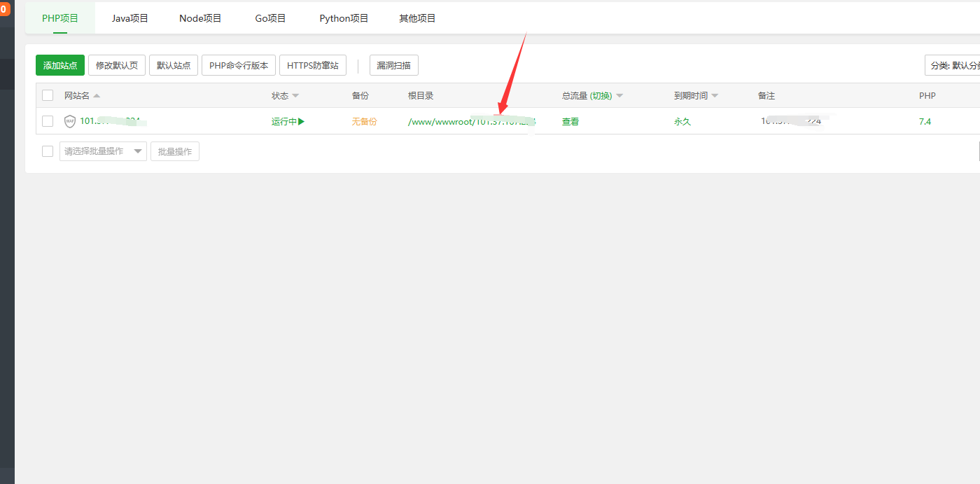Click the sort arrow beside 到期时间
Image resolution: width=980 pixels, height=484 pixels.
pyautogui.click(x=715, y=96)
